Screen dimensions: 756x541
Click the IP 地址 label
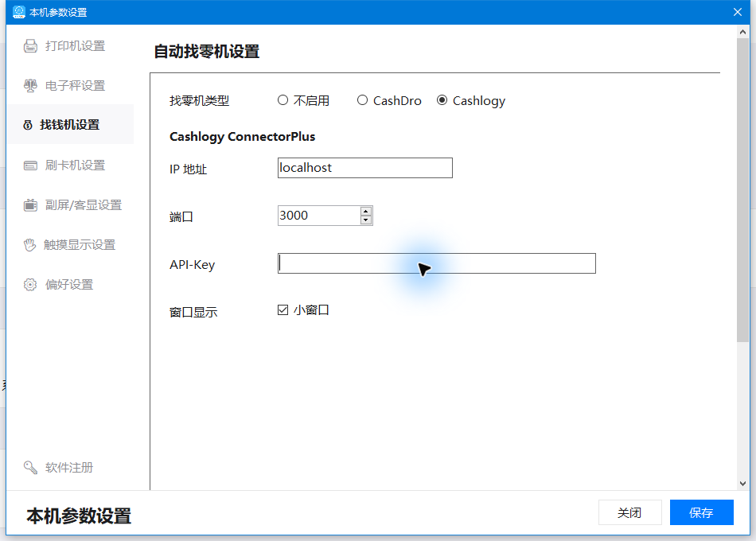(x=188, y=169)
